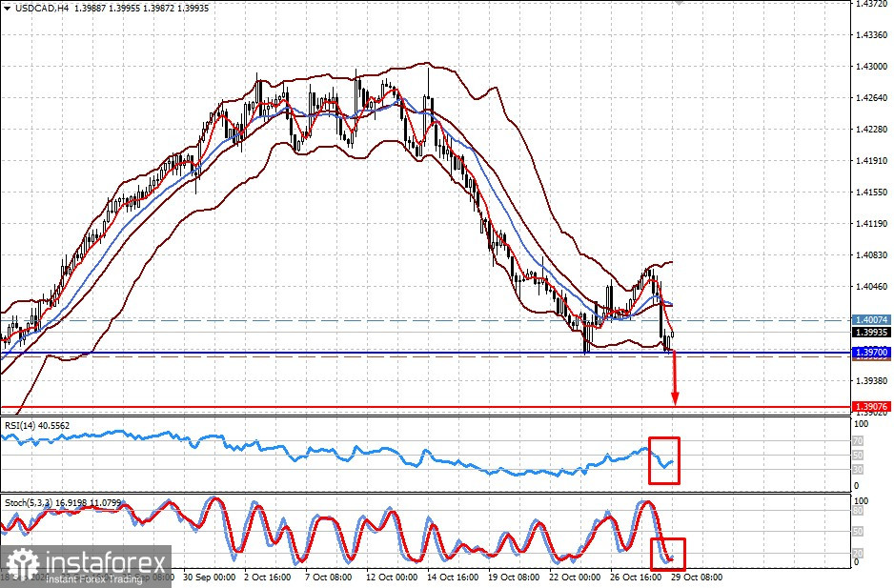Click the 26 Oct 16:00 time label
Image resolution: width=894 pixels, height=588 pixels.
636,578
